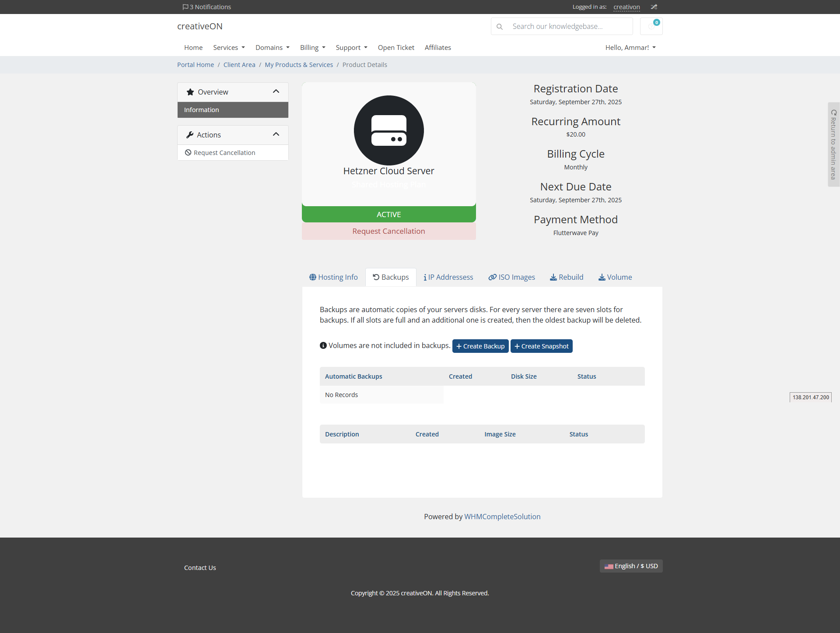
Task: Click the notifications flag icon
Action: [x=185, y=7]
